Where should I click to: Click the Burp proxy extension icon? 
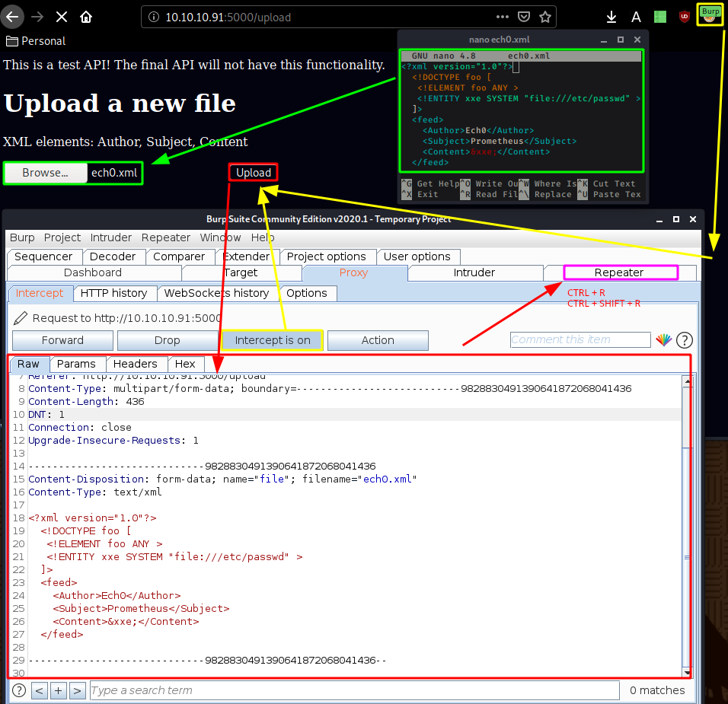coord(710,15)
